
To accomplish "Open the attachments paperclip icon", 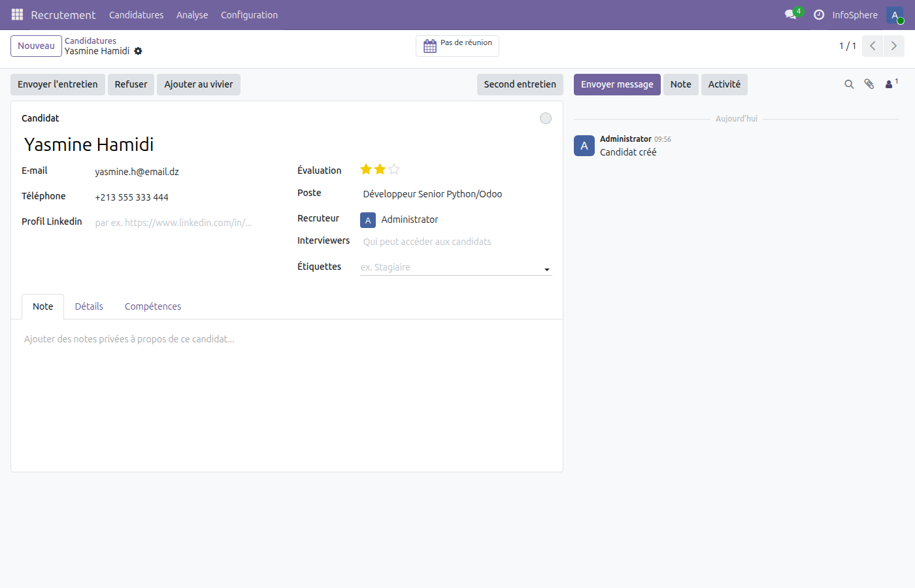I will click(869, 84).
